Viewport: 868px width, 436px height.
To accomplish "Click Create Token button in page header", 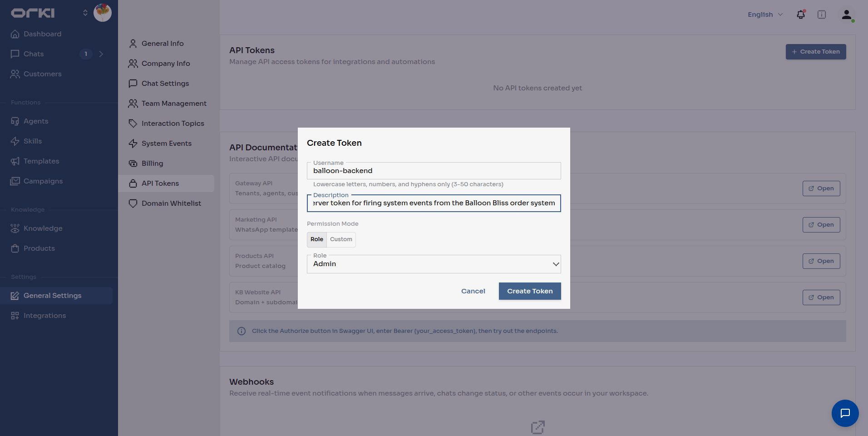I will point(816,52).
